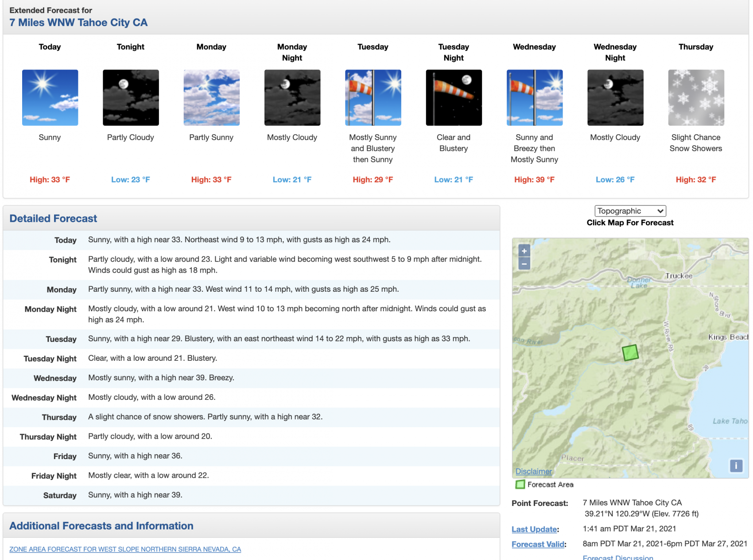The height and width of the screenshot is (560, 753).
Task: Click the Saturday detailed forecast row
Action: click(252, 495)
